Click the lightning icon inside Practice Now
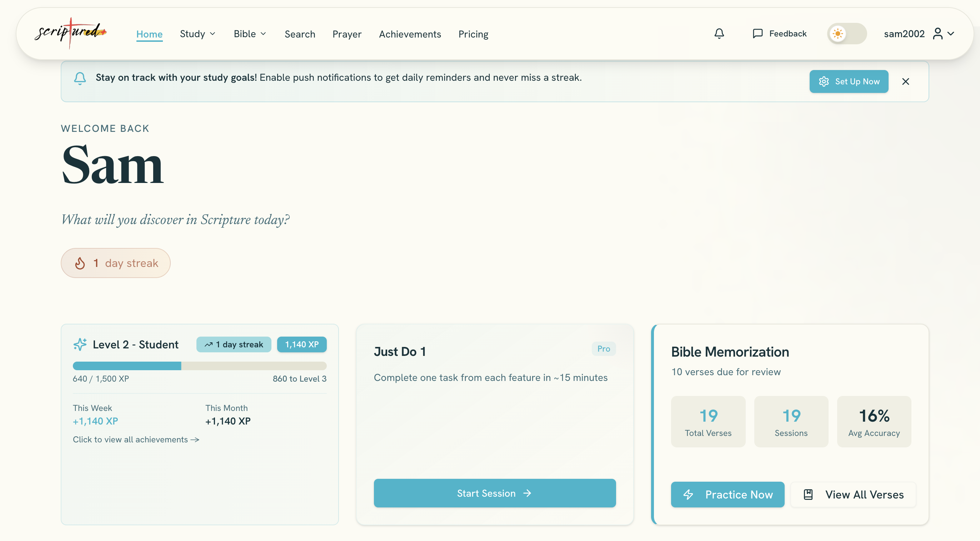The width and height of the screenshot is (980, 541). coord(689,495)
